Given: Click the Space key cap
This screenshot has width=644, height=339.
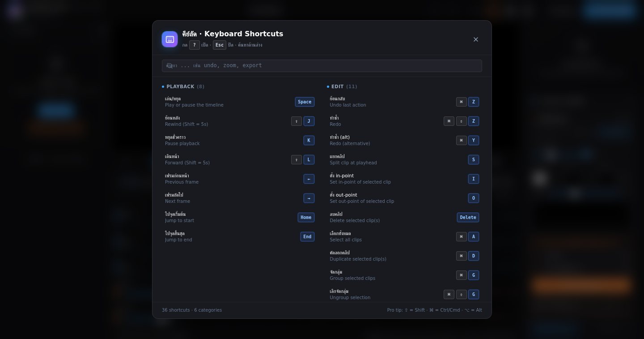Looking at the screenshot, I should coord(305,102).
